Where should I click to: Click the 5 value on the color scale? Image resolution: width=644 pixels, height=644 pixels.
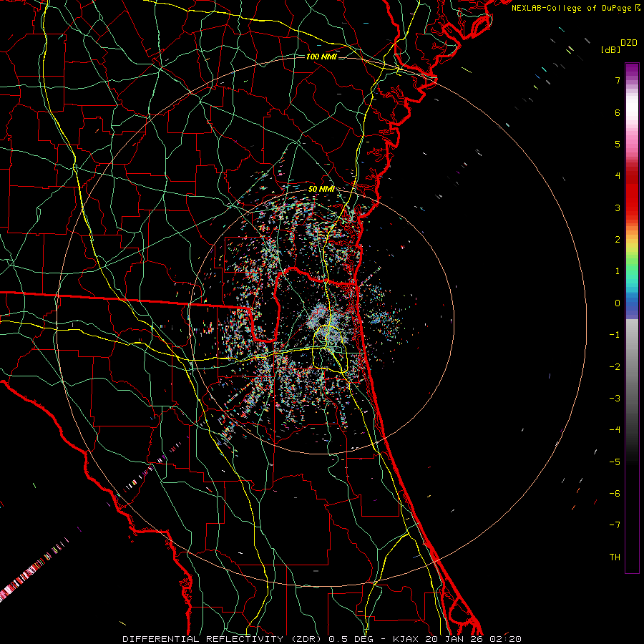pyautogui.click(x=618, y=144)
